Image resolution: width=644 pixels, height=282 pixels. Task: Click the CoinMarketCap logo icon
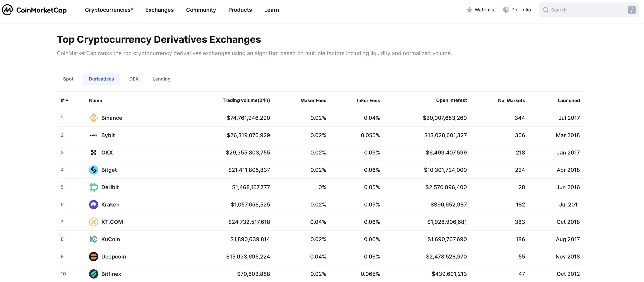[x=7, y=10]
